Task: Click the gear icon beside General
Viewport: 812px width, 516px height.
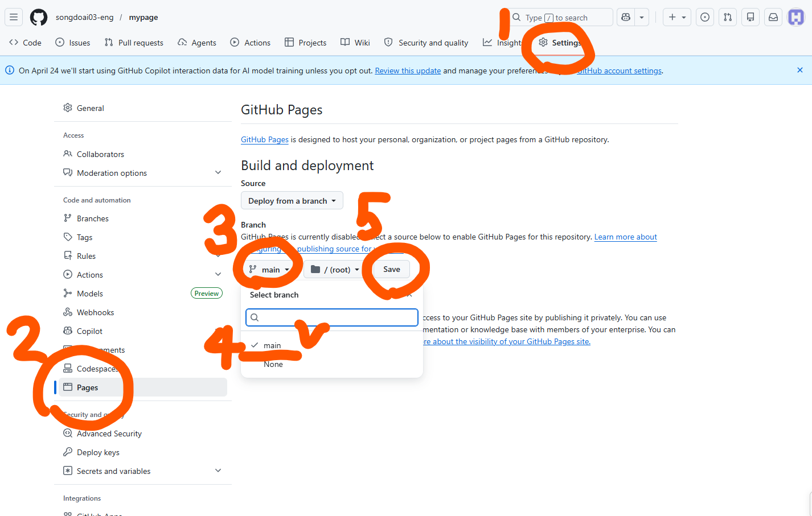Action: pos(68,108)
